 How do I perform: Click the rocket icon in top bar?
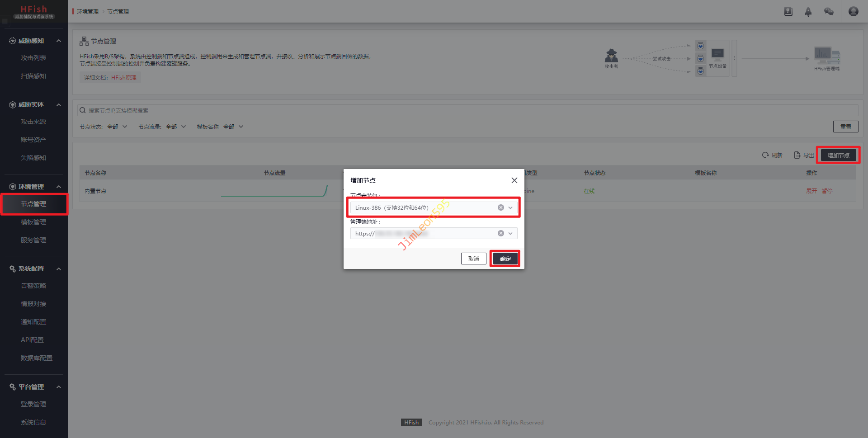(x=808, y=12)
